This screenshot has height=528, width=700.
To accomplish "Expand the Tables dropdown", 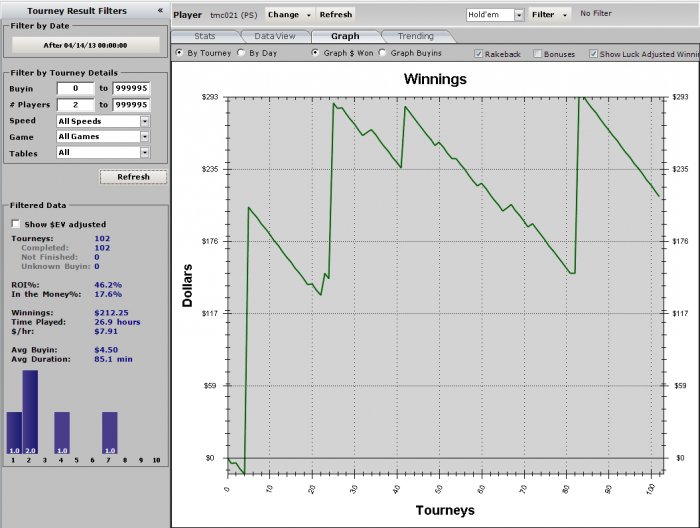I will (145, 152).
